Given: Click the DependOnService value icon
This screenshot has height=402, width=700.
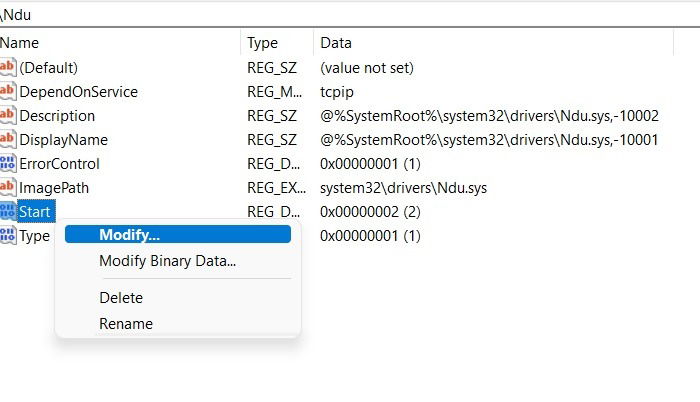Looking at the screenshot, I should [x=8, y=92].
